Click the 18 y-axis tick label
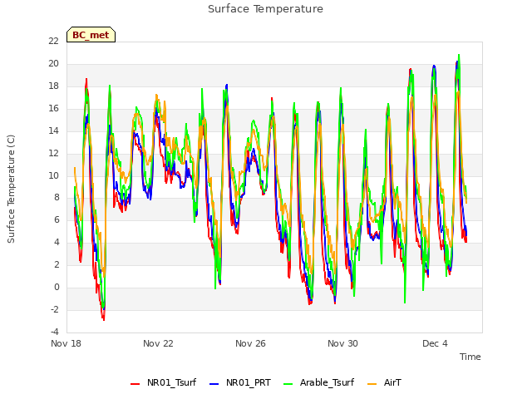The width and height of the screenshot is (532, 399). point(53,86)
